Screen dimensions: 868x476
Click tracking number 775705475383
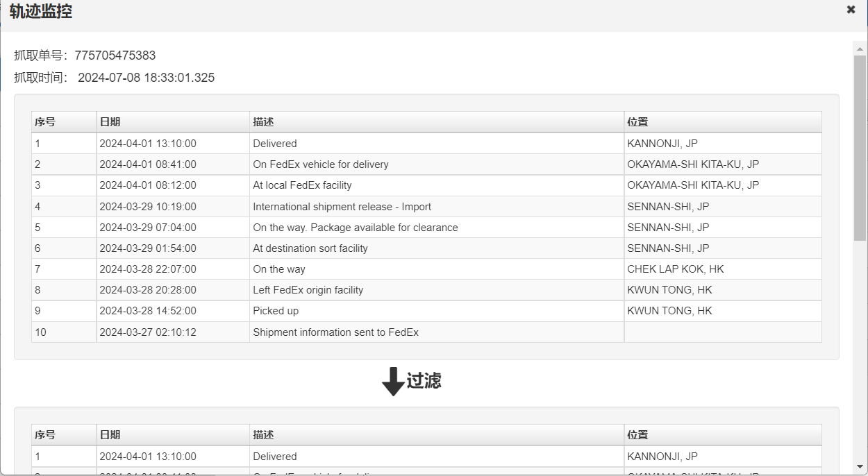pyautogui.click(x=115, y=56)
